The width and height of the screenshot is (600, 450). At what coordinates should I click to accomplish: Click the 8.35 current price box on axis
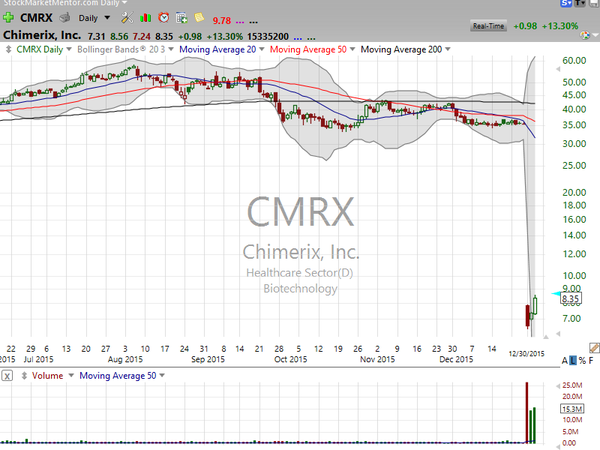coord(571,299)
